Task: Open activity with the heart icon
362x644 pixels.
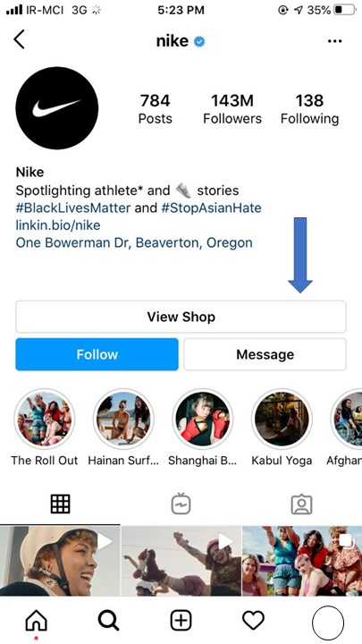Action: [x=253, y=620]
